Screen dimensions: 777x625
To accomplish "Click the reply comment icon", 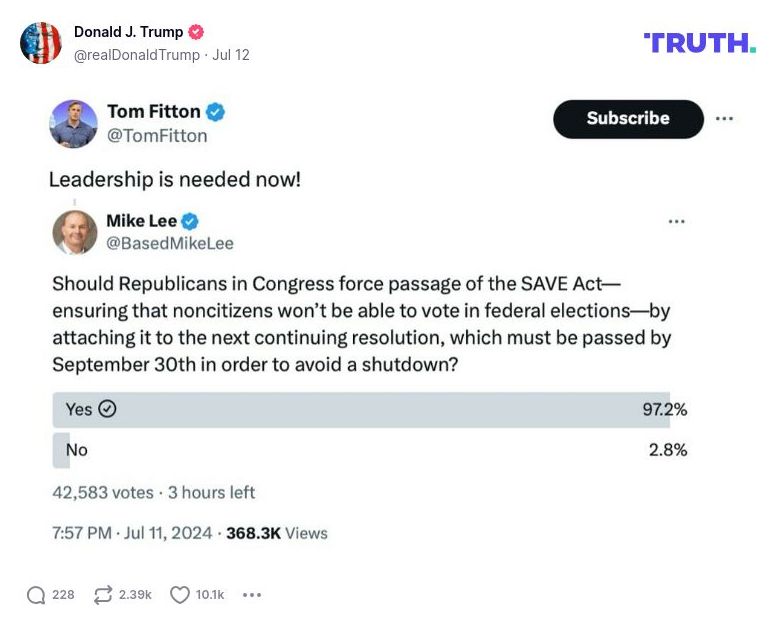I will [36, 595].
